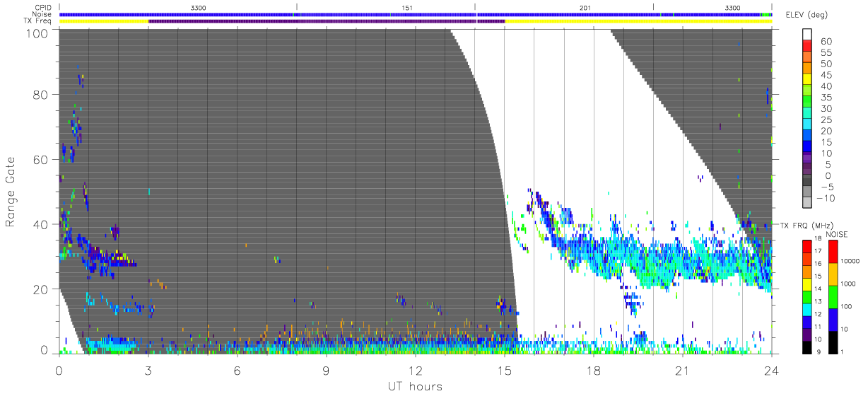868x401 pixels.
Task: Pick the yellow swatch in TX FRQ colorbar
Action: pos(807,284)
